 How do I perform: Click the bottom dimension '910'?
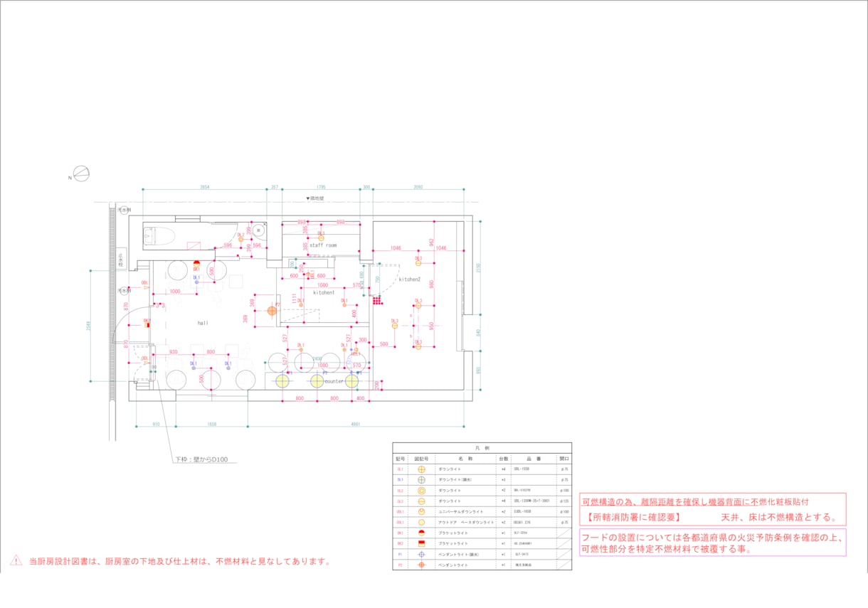(x=156, y=425)
